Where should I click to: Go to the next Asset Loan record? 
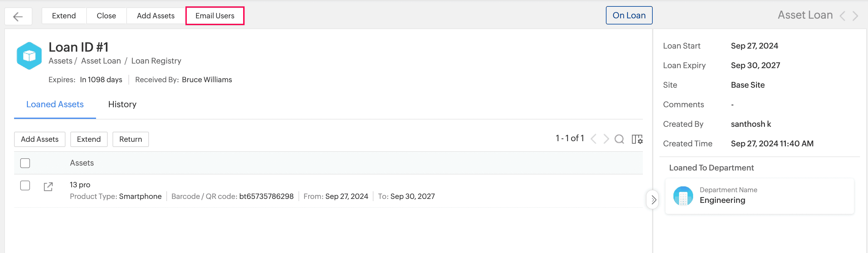pos(855,16)
